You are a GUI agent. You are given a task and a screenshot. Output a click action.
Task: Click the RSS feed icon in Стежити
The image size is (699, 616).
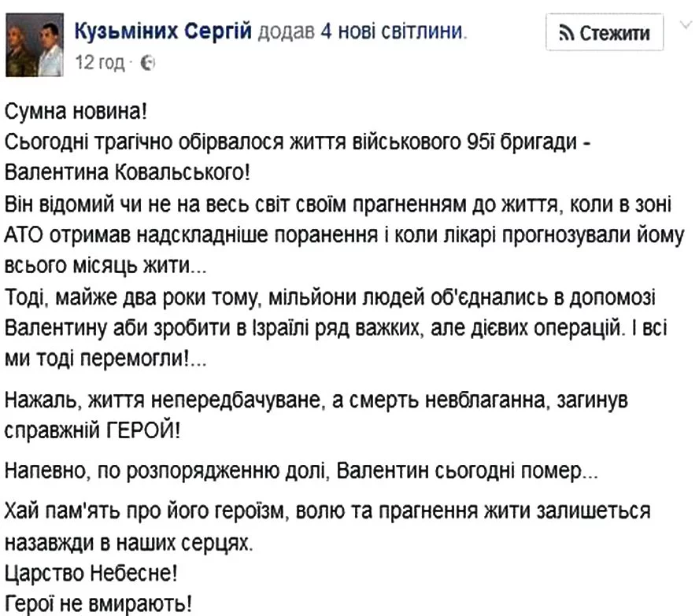(x=566, y=33)
